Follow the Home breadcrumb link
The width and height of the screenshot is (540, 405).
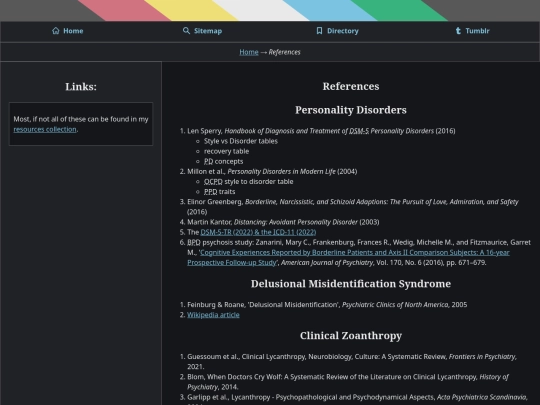pyautogui.click(x=249, y=52)
